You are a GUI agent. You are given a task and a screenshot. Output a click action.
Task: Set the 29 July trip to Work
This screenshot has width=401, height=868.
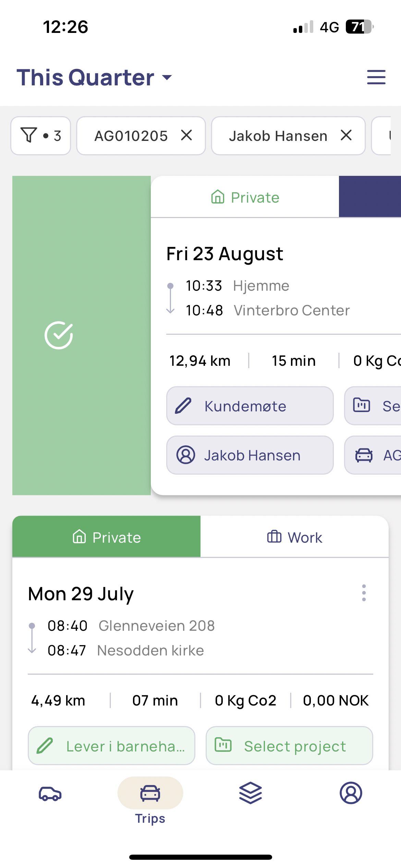[294, 537]
